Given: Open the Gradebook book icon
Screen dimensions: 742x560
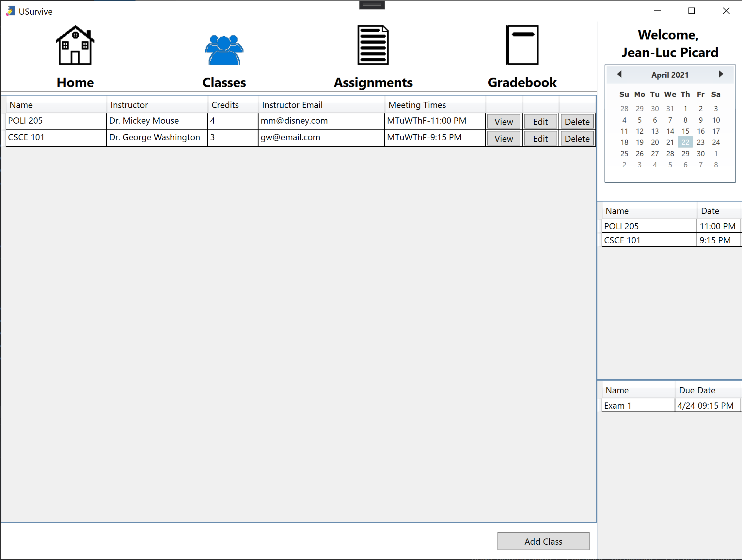Looking at the screenshot, I should [522, 45].
